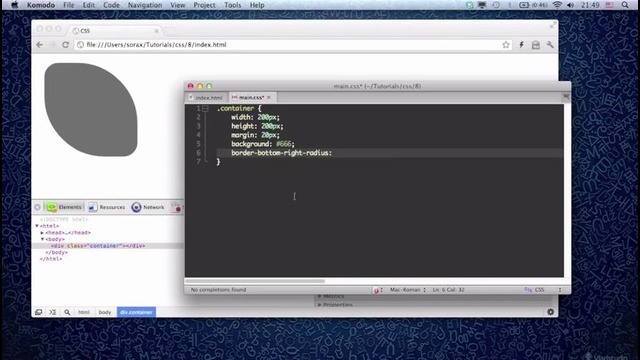
Task: Open the Project menu
Action: click(x=204, y=5)
